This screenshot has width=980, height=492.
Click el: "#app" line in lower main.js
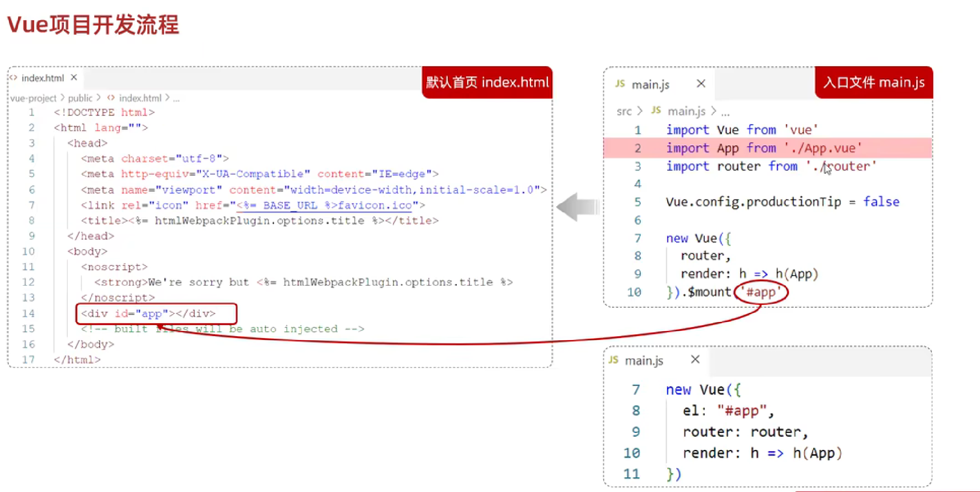pyautogui.click(x=728, y=411)
